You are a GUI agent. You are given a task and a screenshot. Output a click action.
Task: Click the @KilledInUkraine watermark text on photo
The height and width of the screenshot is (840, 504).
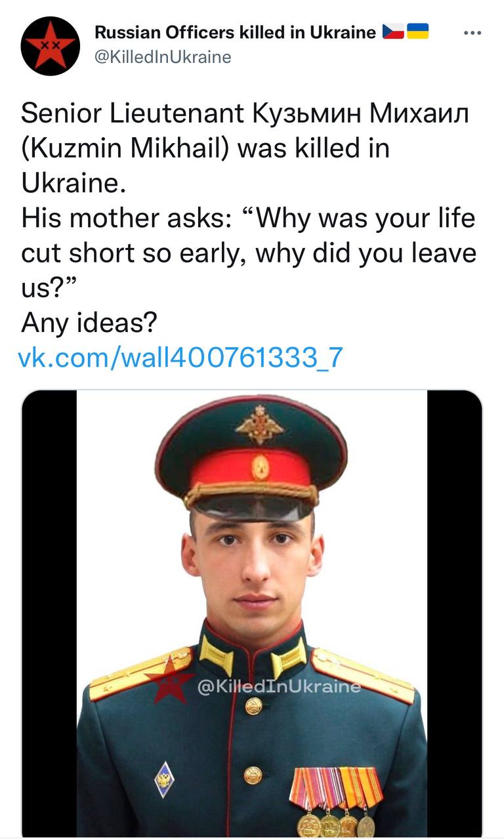click(x=279, y=687)
